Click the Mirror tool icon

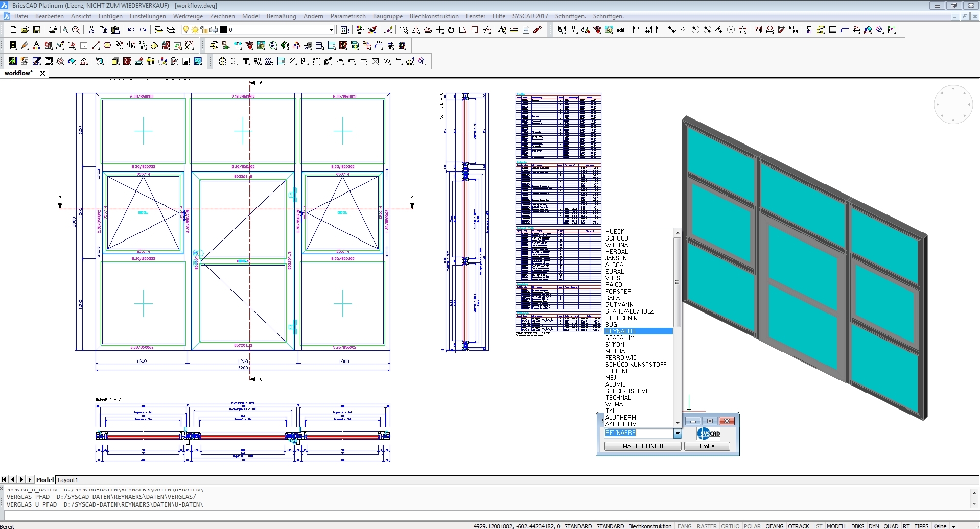[416, 30]
